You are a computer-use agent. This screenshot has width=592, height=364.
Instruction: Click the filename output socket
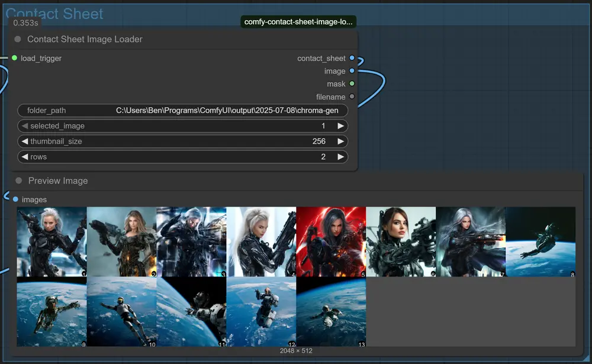[352, 96]
